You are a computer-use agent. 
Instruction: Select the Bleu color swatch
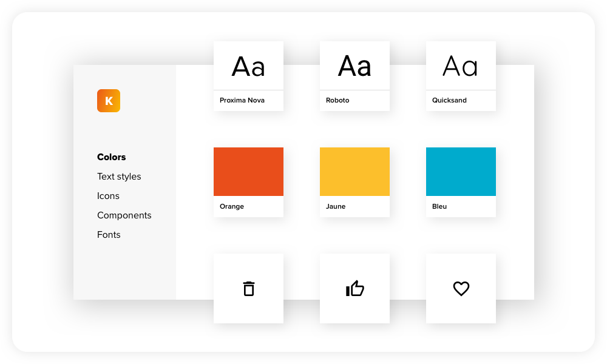click(x=461, y=171)
